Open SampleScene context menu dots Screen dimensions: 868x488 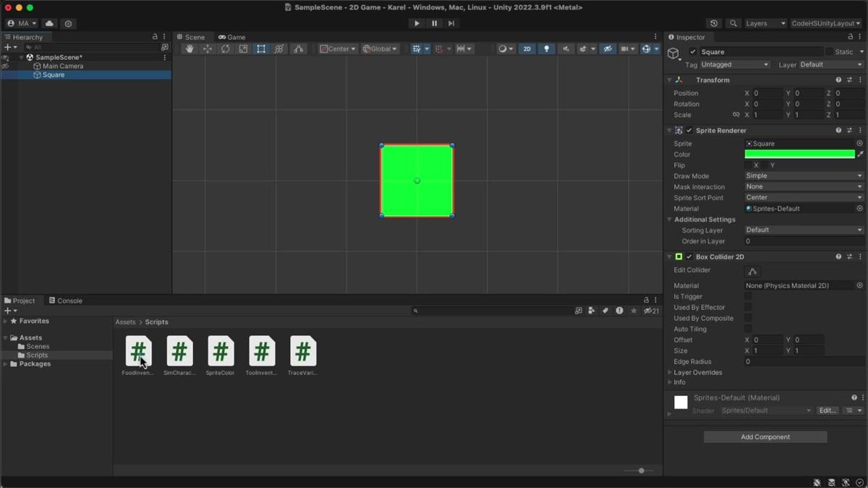click(165, 57)
